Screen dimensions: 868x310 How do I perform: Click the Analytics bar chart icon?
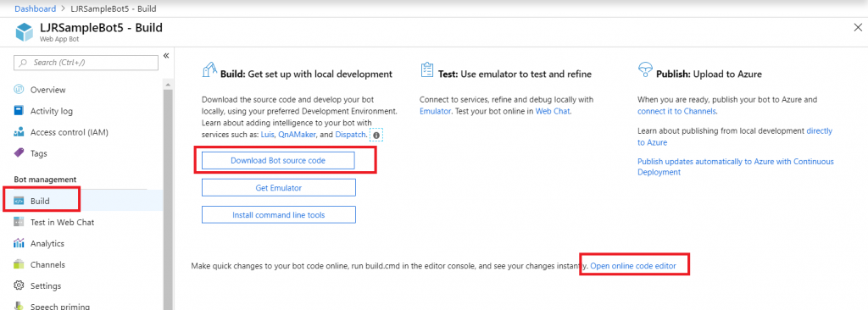[x=19, y=243]
